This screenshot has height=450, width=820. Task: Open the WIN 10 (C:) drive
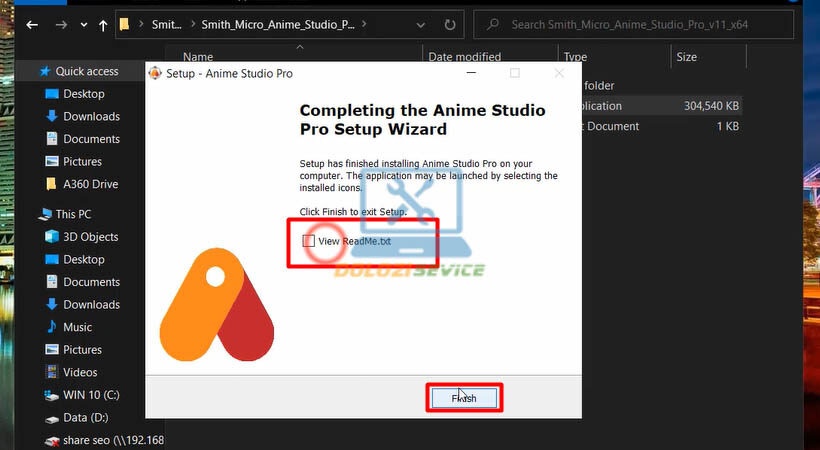click(x=91, y=395)
